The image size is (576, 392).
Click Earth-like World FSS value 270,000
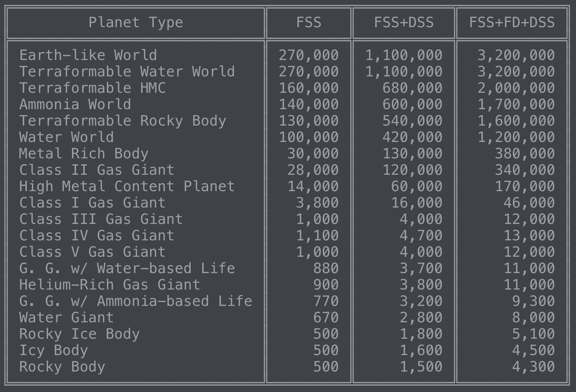309,56
